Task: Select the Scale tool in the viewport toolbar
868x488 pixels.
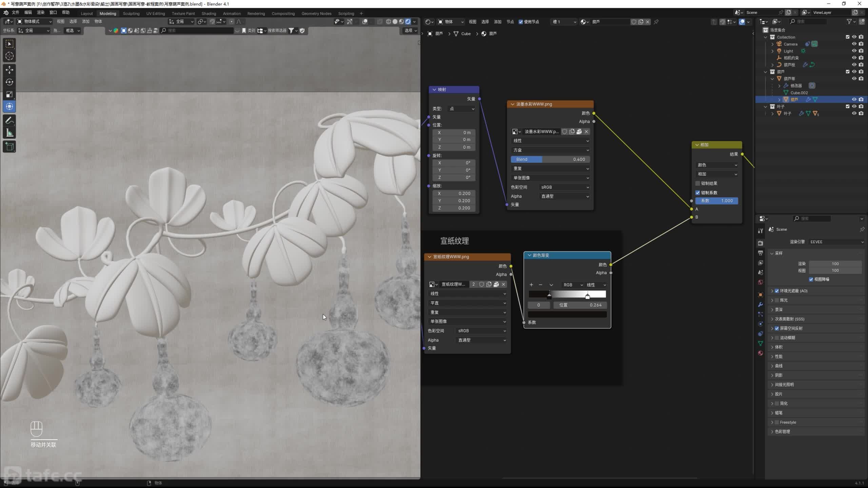Action: click(9, 94)
